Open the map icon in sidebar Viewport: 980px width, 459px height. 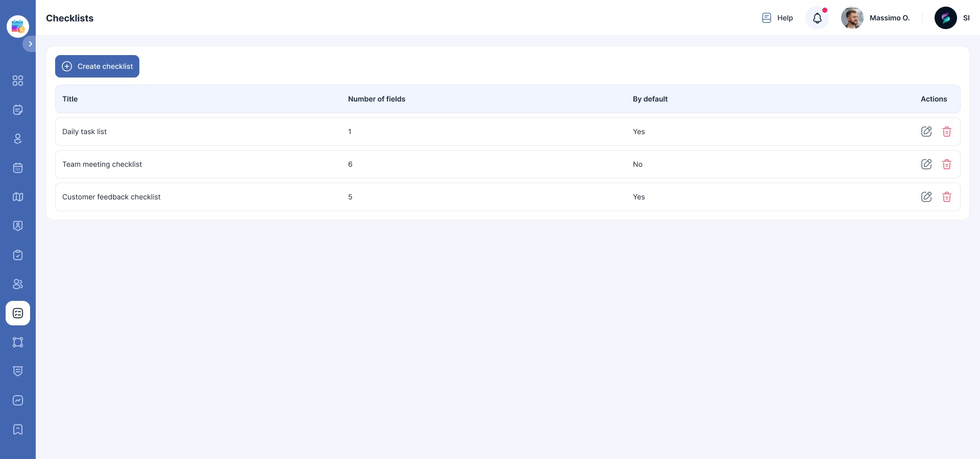click(x=18, y=197)
